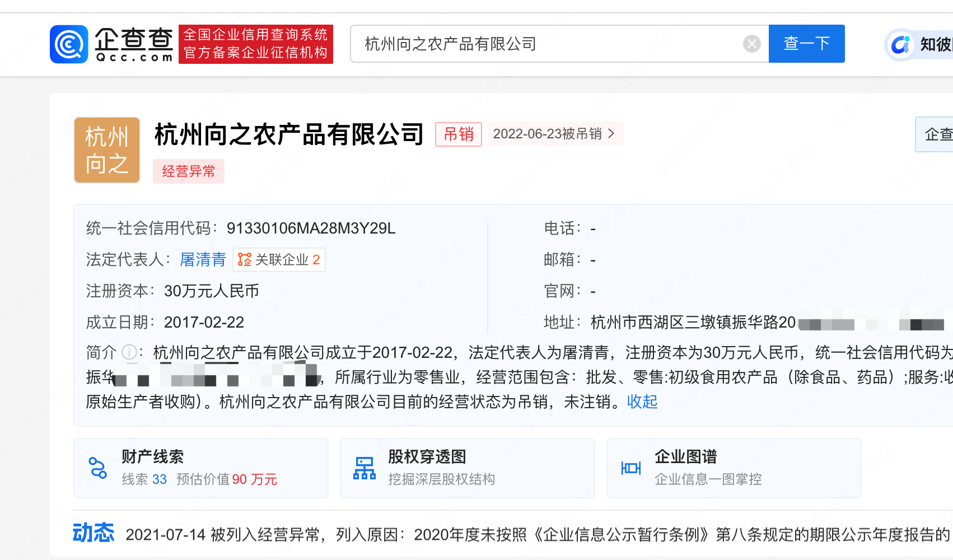The height and width of the screenshot is (560, 953).
Task: Open 线索 33 property clues count
Action: point(144,479)
